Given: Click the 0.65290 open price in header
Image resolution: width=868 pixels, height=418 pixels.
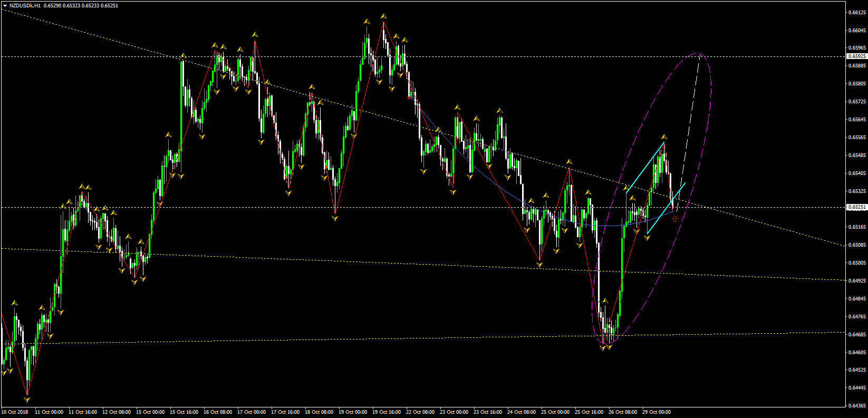Looking at the screenshot, I should click(x=51, y=6).
